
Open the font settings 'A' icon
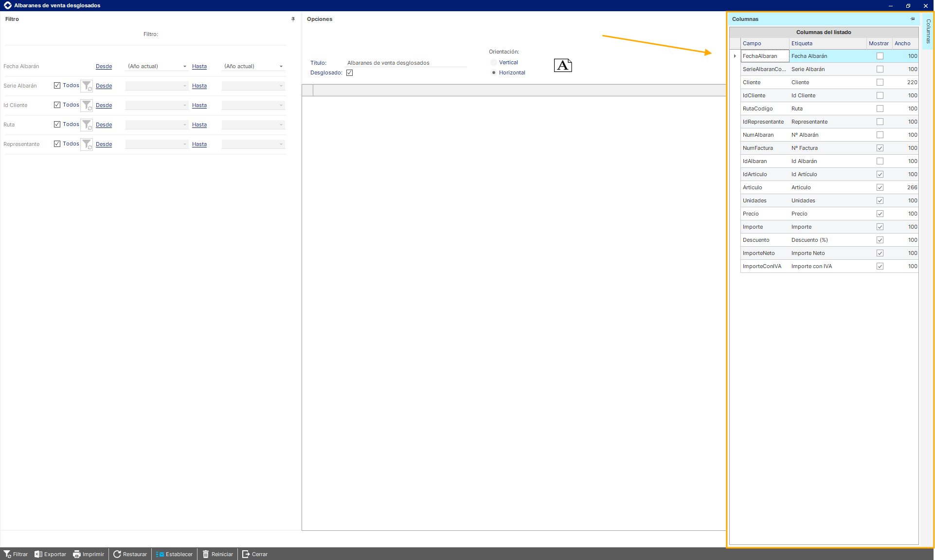click(x=563, y=65)
